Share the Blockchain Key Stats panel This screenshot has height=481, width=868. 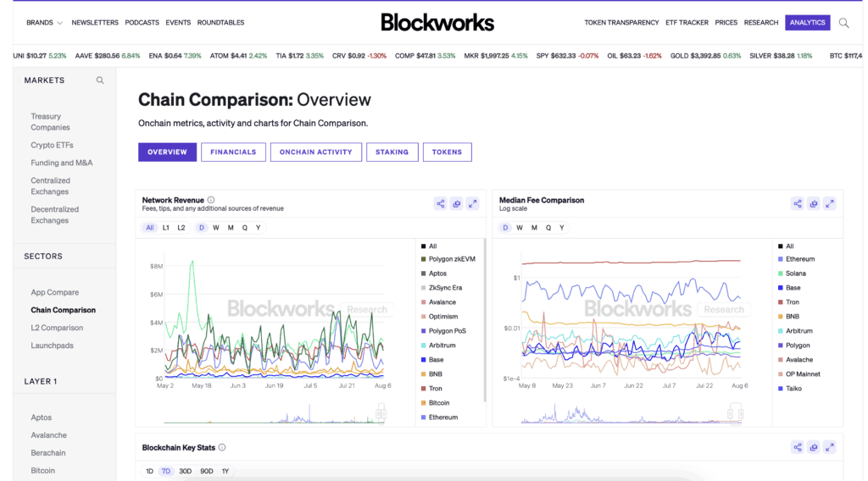(x=797, y=447)
